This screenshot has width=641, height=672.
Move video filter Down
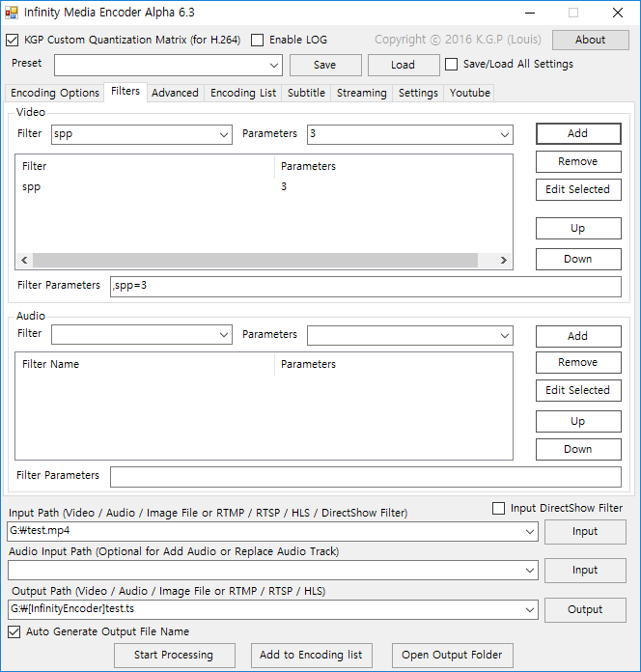tap(578, 259)
